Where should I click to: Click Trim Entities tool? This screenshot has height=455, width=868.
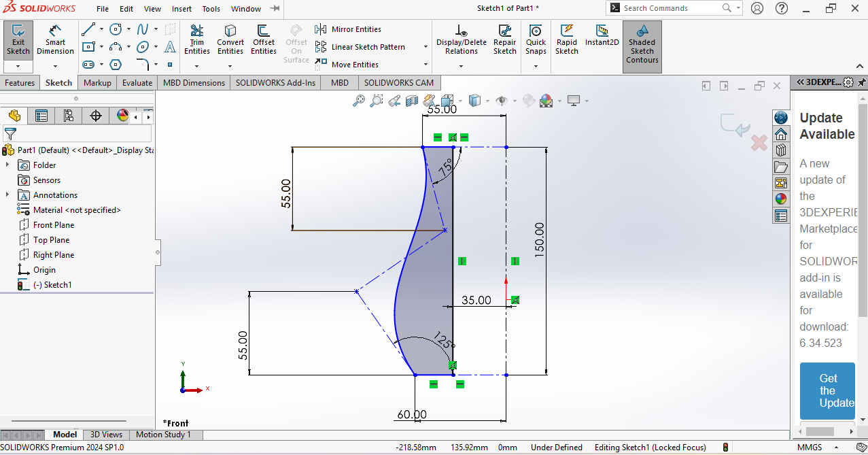[196, 39]
